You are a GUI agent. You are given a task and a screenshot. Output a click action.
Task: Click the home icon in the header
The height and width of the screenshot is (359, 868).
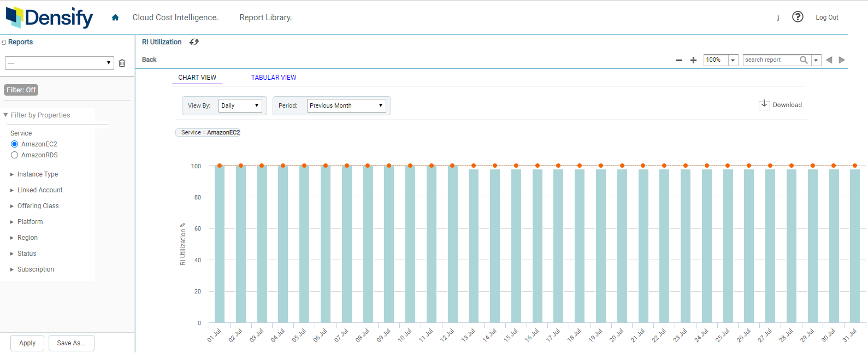(x=115, y=17)
